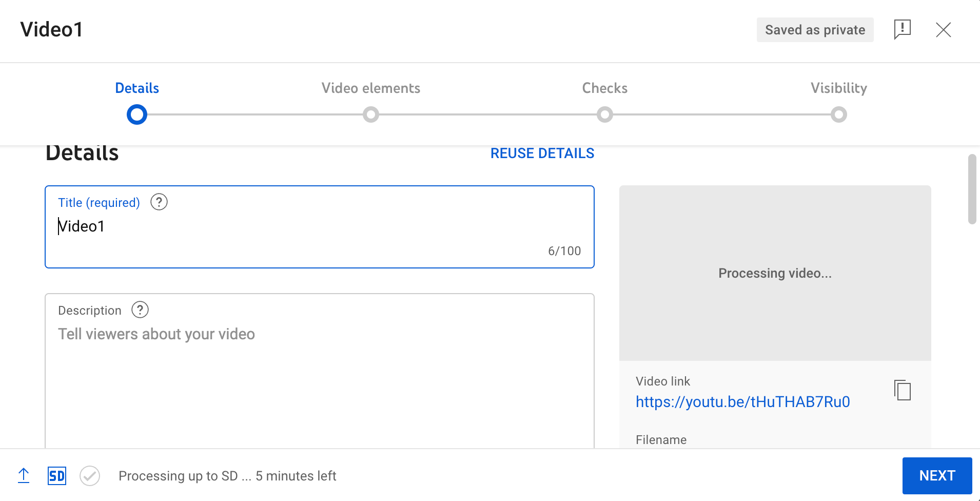Open the youtu.be video link
This screenshot has width=980, height=501.
742,402
